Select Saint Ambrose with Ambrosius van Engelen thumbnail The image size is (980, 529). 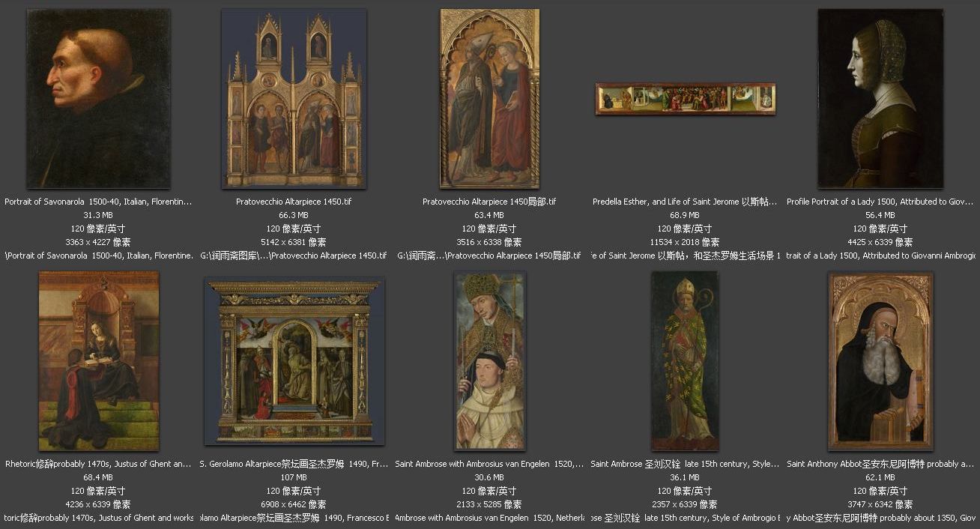(x=489, y=361)
